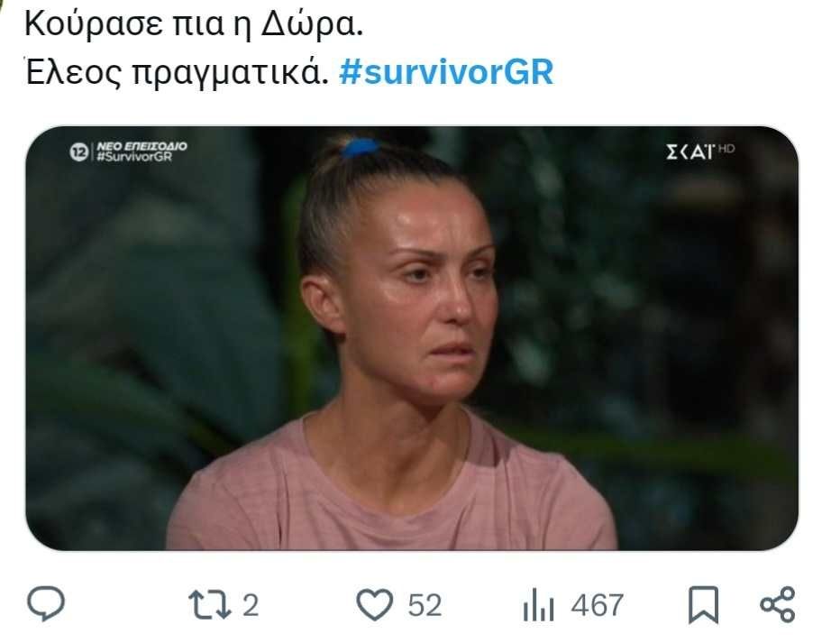The width and height of the screenshot is (840, 643).
Task: Click the #SurvivorGR watermark inside the image
Action: pos(134,156)
